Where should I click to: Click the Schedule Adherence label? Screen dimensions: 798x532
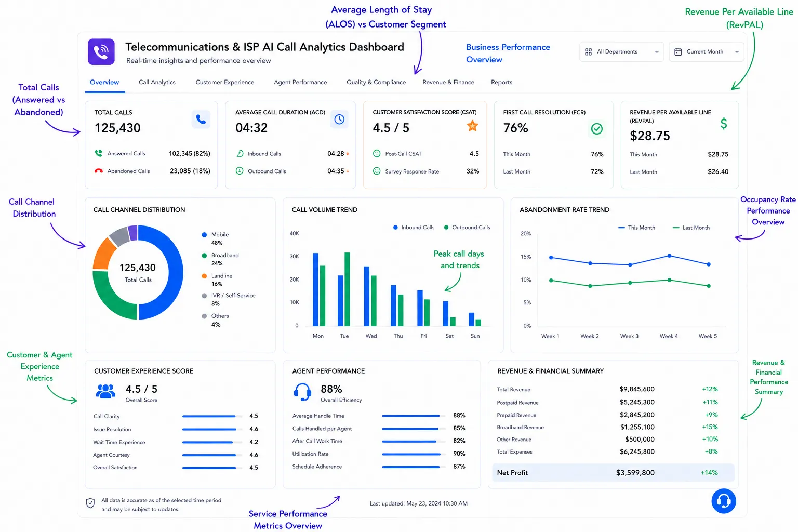pyautogui.click(x=317, y=467)
